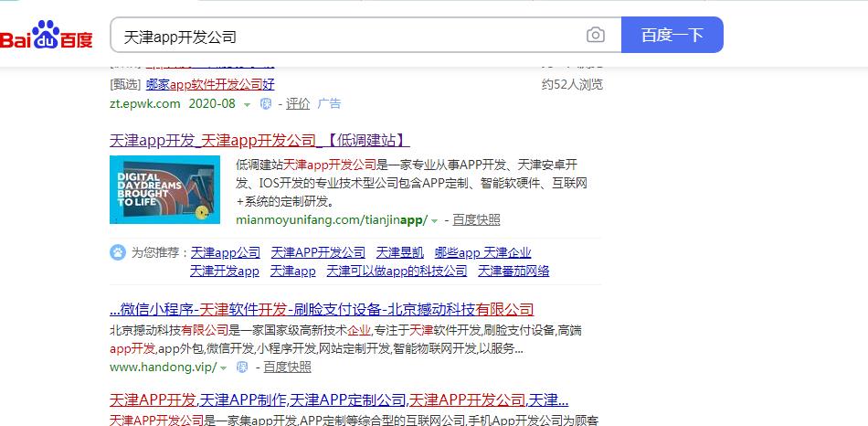Select the recommended search 天津昱凯
This screenshot has width=868, height=426.
coord(399,252)
